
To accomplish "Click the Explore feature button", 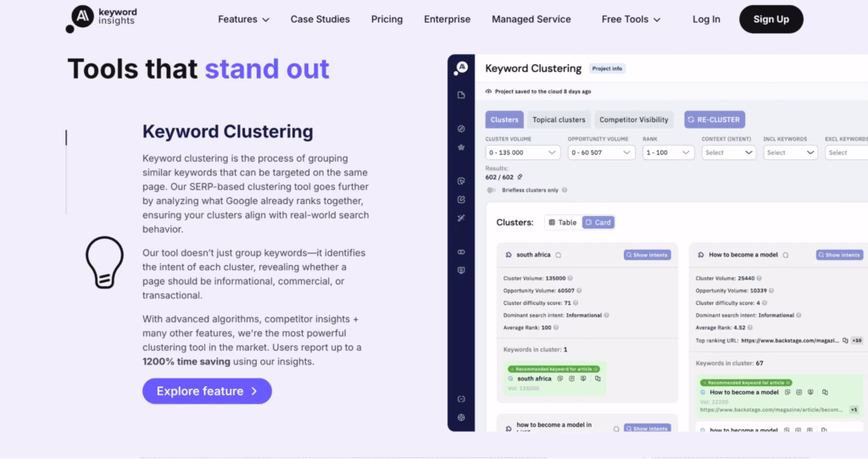I will tap(207, 391).
